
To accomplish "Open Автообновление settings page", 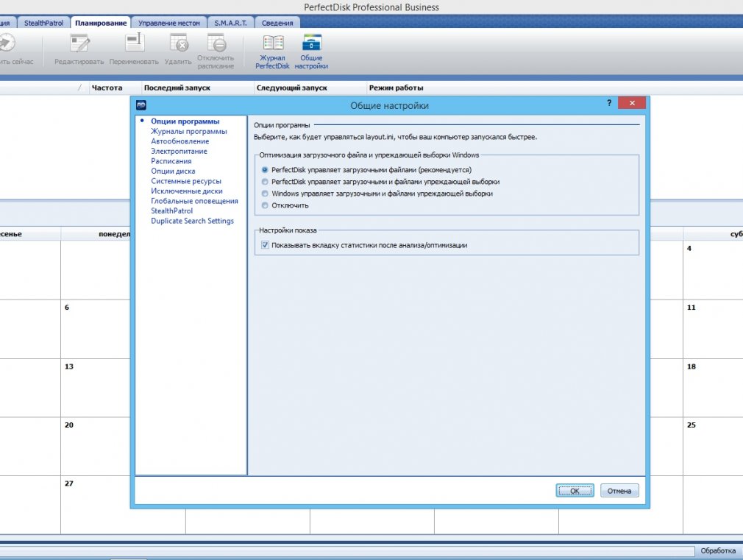I will pos(180,141).
